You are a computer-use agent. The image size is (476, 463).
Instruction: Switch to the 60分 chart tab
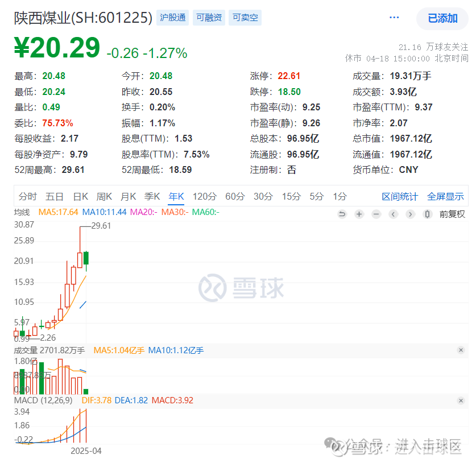pyautogui.click(x=235, y=196)
